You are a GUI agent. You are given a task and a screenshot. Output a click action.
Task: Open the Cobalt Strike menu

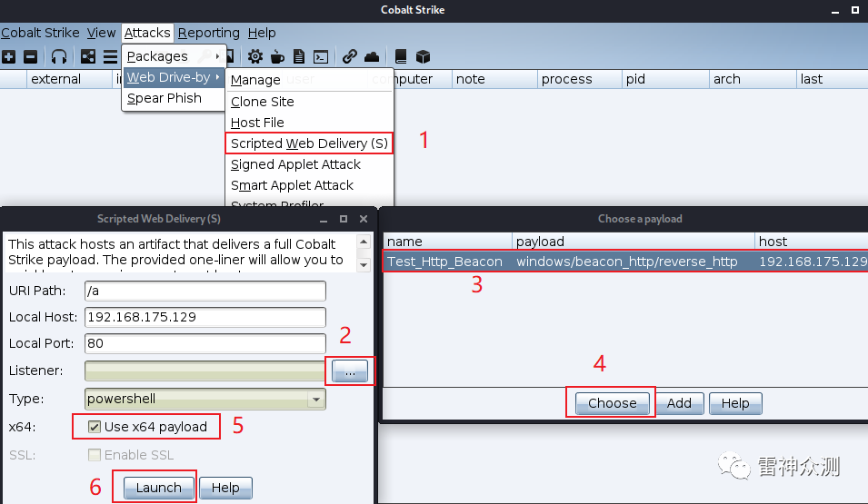[40, 33]
